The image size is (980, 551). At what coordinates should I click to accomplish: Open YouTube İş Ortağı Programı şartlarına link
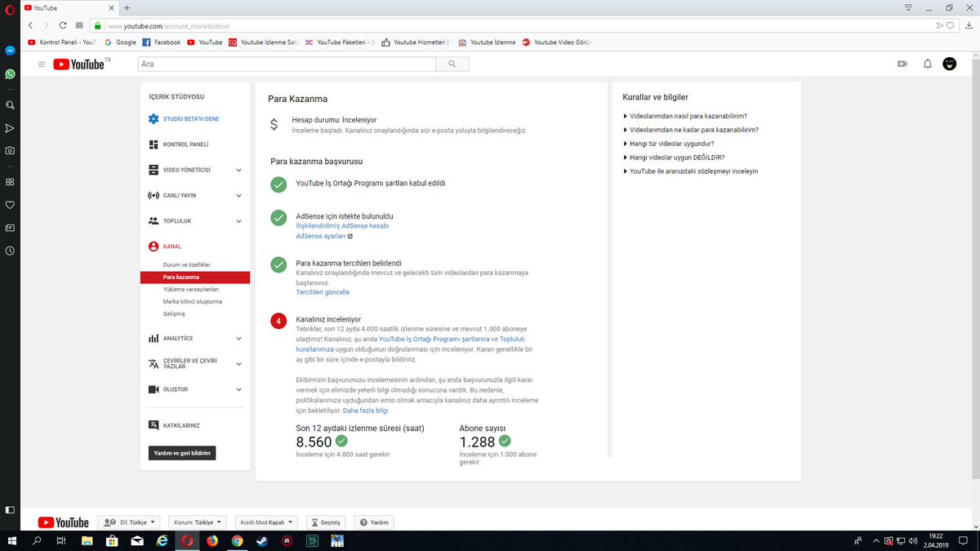point(434,338)
